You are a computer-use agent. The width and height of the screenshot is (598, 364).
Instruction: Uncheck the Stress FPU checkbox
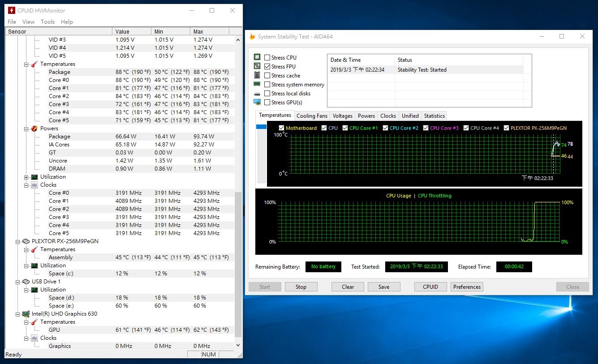[267, 67]
